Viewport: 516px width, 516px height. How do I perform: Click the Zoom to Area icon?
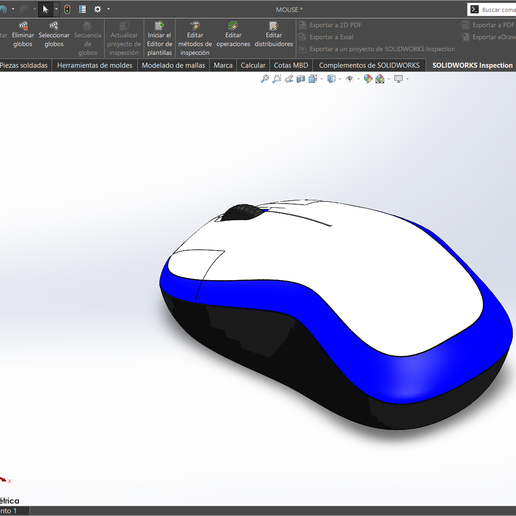[x=277, y=79]
